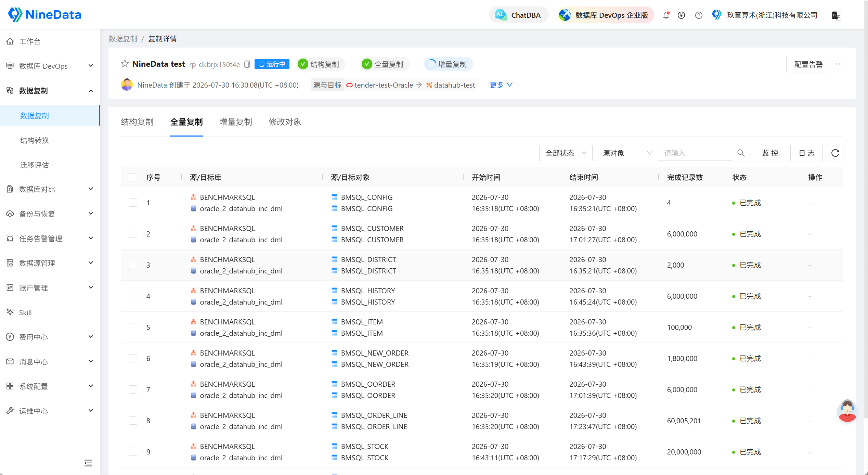Screen dimensions: 868x475
Task: Open the more actions ellipsis menu
Action: [839, 64]
